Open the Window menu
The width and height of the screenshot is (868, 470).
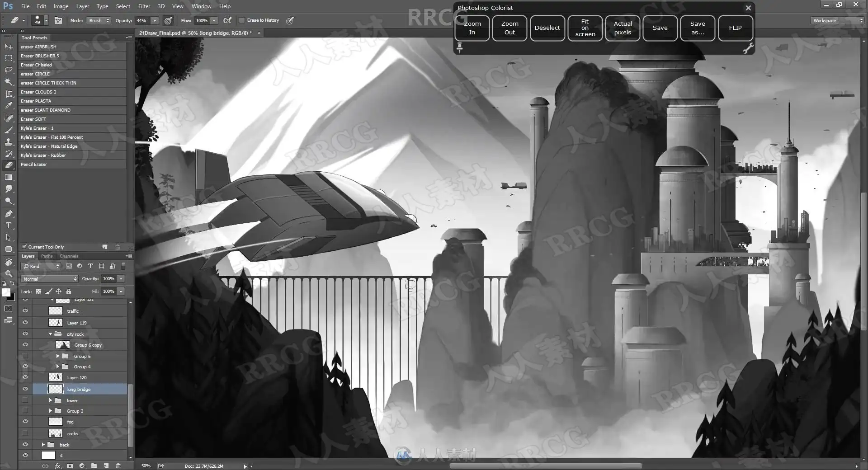tap(201, 6)
